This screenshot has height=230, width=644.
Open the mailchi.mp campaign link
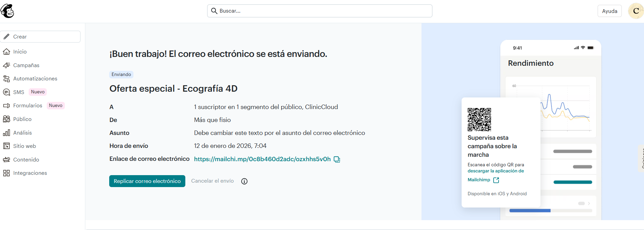click(262, 159)
